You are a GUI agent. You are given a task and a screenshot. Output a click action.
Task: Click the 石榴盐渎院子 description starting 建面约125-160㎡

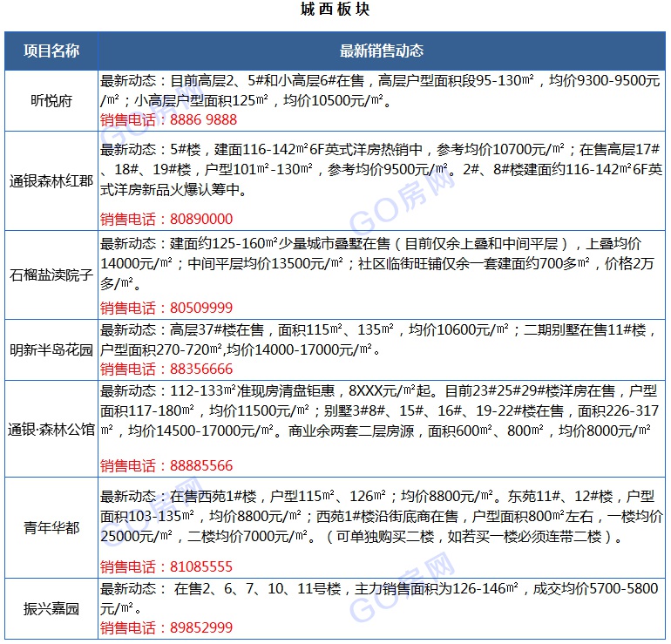point(377,263)
